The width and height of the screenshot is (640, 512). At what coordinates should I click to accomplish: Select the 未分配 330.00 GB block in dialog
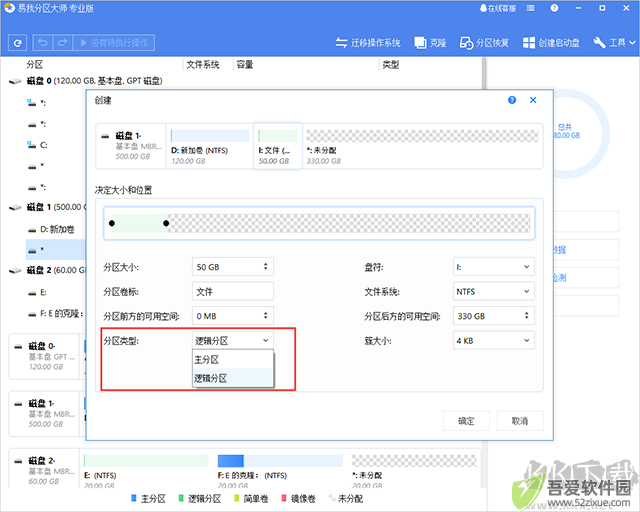[422, 146]
